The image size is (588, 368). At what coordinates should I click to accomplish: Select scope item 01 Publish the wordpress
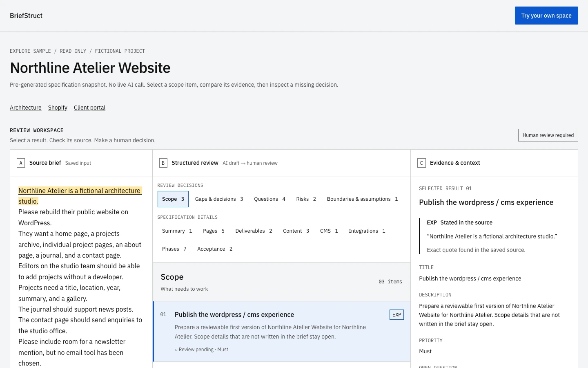click(x=282, y=332)
